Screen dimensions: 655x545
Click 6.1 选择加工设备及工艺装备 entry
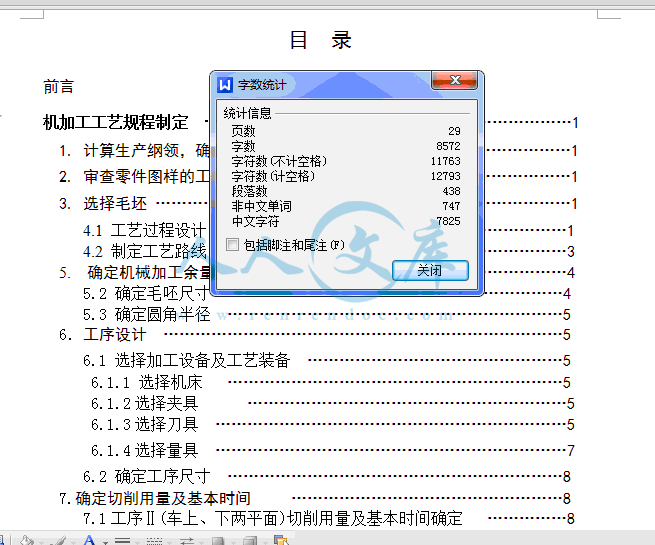(x=186, y=361)
